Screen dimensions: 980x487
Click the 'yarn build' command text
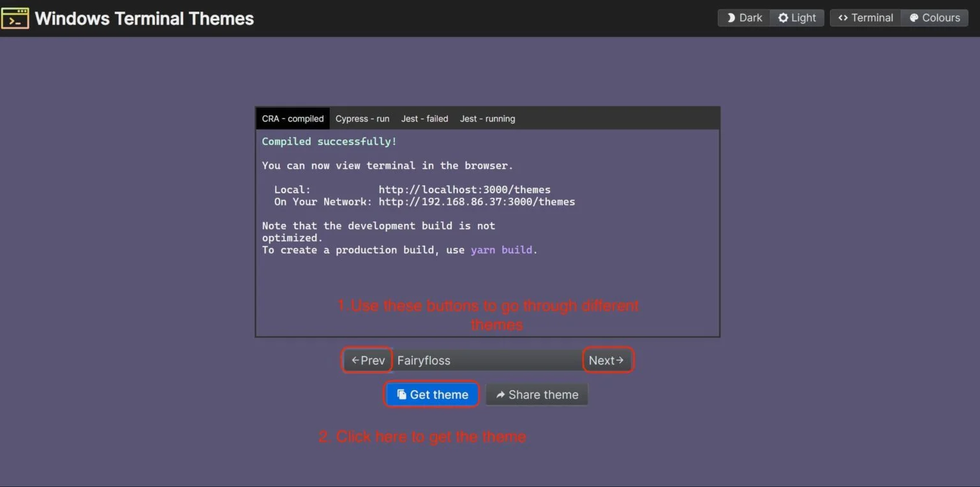tap(501, 250)
